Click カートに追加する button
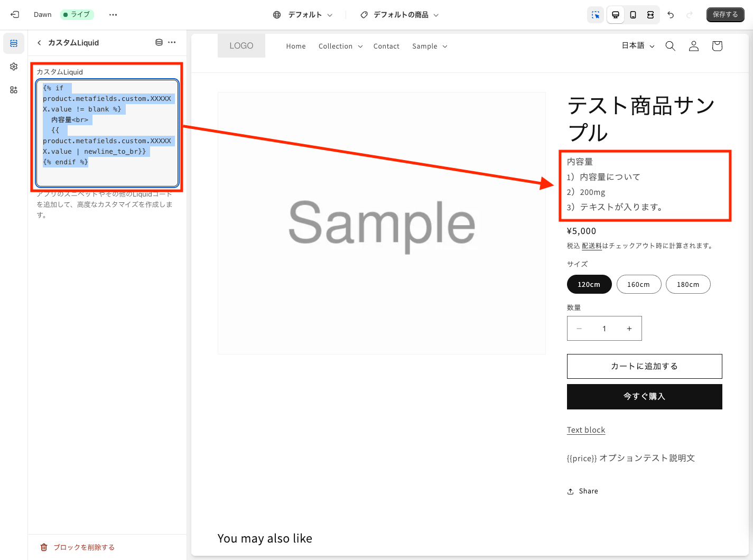The width and height of the screenshot is (753, 560). coord(645,366)
